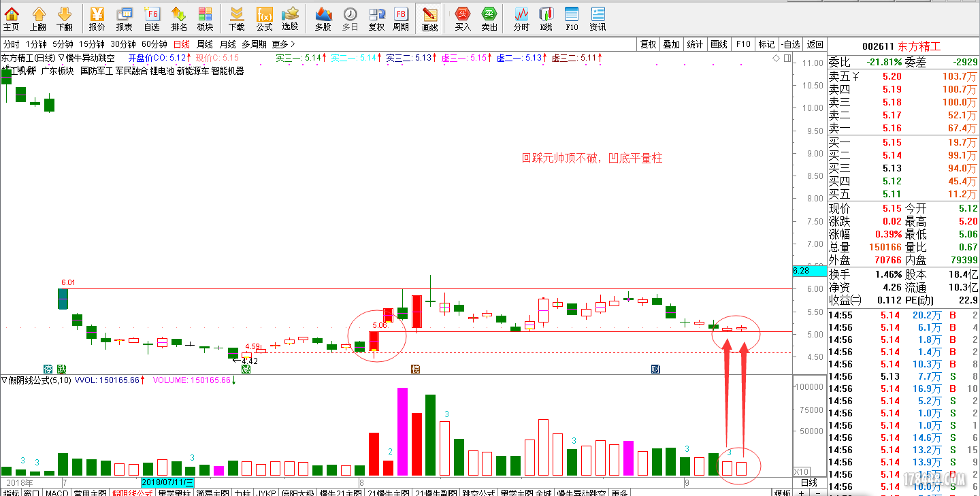
Task: Open the 公式 formula icon
Action: 264,18
